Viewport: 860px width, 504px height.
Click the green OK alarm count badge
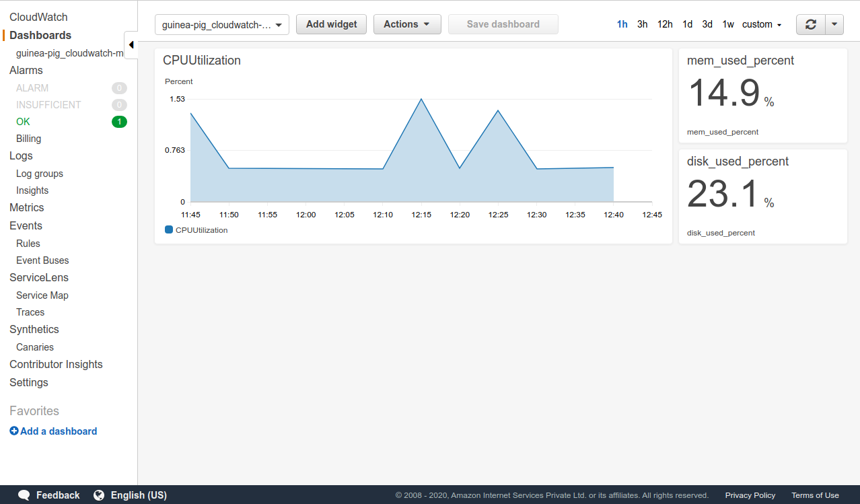coord(119,122)
